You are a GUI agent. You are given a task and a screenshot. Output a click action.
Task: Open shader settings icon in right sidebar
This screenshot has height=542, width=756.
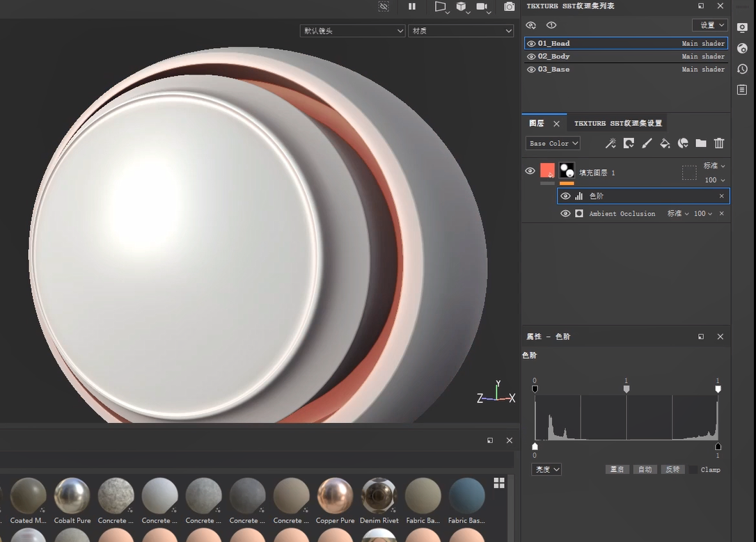743,48
